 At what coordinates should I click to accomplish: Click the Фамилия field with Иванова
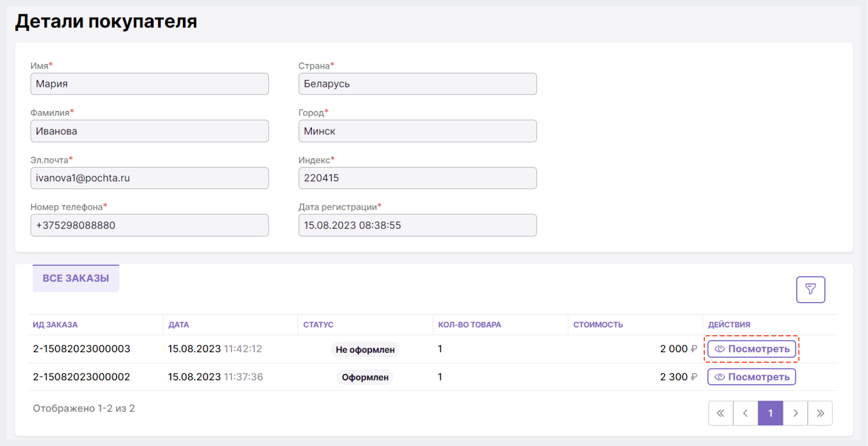click(150, 131)
